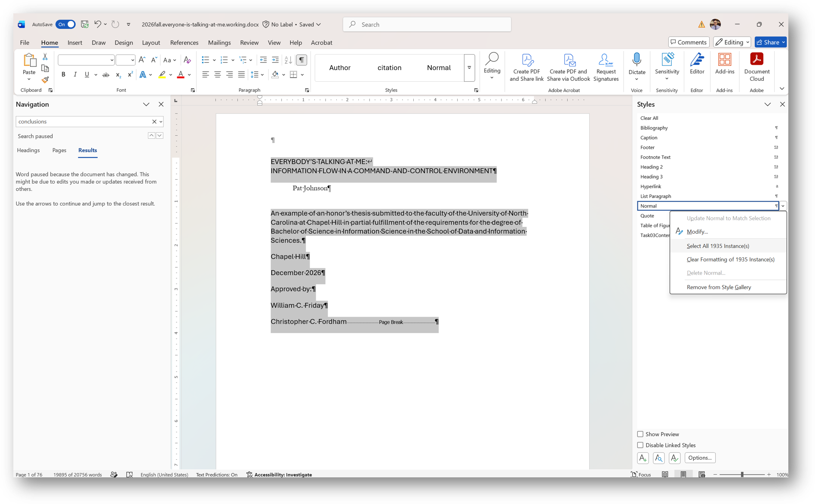The width and height of the screenshot is (815, 504).
Task: Click the Cut scissors icon
Action: 45,57
